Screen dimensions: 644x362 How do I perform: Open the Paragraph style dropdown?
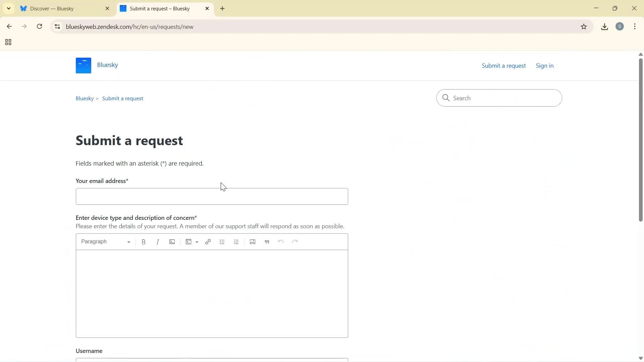point(105,242)
